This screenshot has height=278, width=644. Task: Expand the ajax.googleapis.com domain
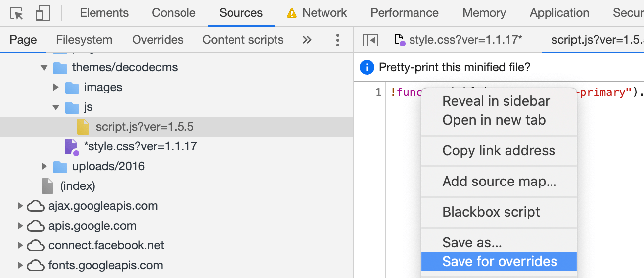20,206
